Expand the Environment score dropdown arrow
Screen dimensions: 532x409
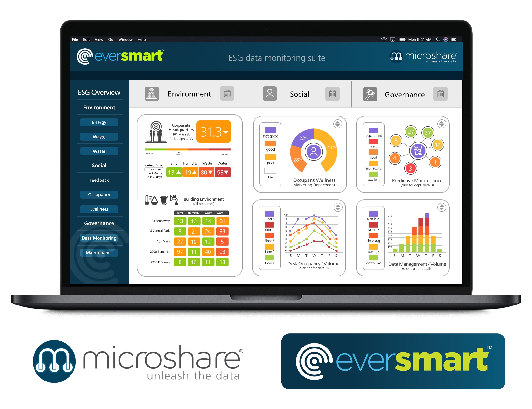tap(235, 129)
